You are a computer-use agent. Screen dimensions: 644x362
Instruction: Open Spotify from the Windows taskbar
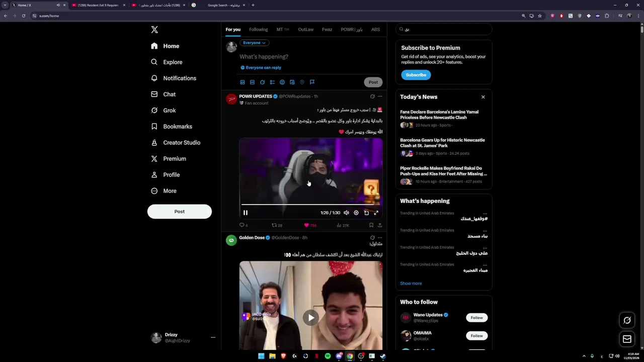[x=328, y=356]
